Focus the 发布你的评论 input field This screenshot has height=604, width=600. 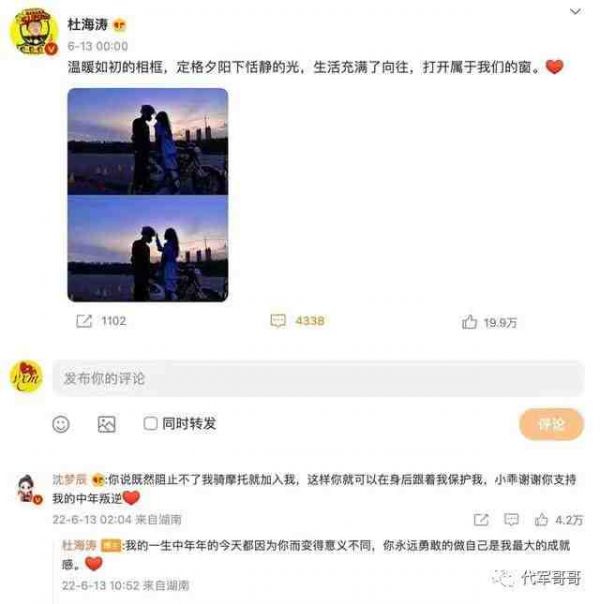[318, 378]
